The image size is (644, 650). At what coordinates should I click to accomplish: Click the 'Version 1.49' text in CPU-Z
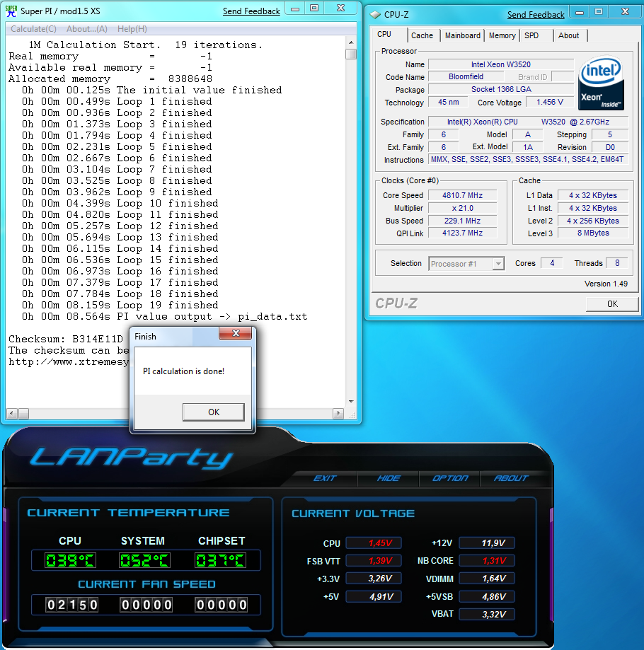(606, 284)
